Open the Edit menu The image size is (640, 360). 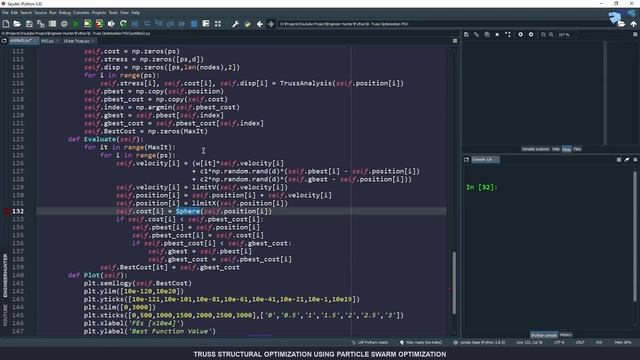click(x=14, y=13)
